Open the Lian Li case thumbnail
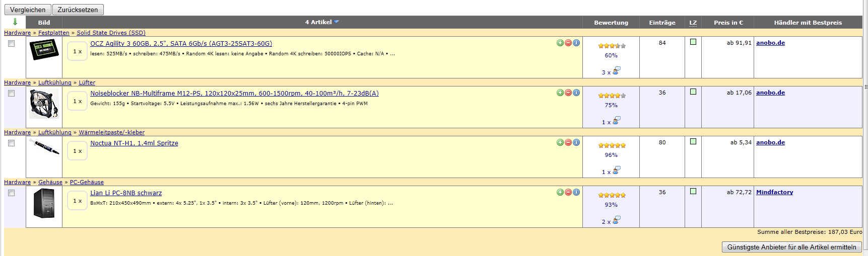Screen dimensions: 868x256 [x=44, y=203]
